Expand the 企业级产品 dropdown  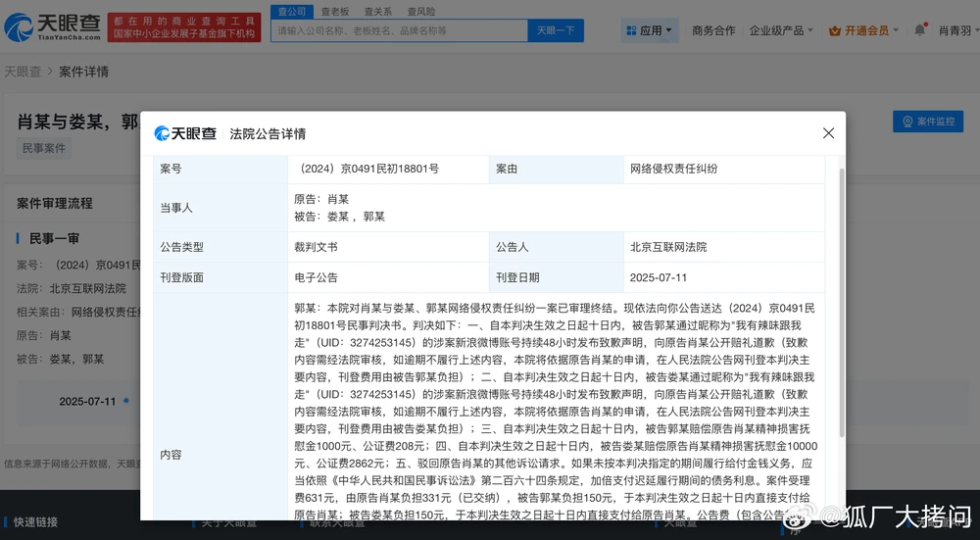[781, 30]
